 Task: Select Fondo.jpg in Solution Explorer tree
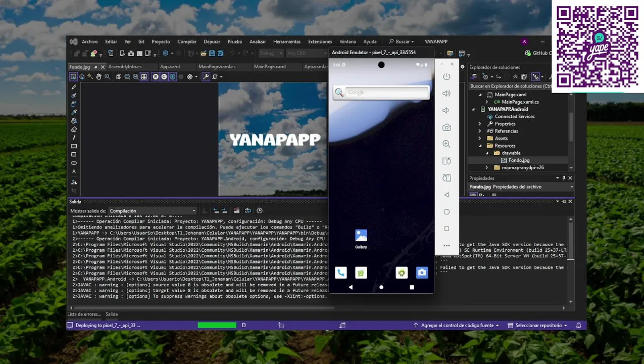(519, 160)
